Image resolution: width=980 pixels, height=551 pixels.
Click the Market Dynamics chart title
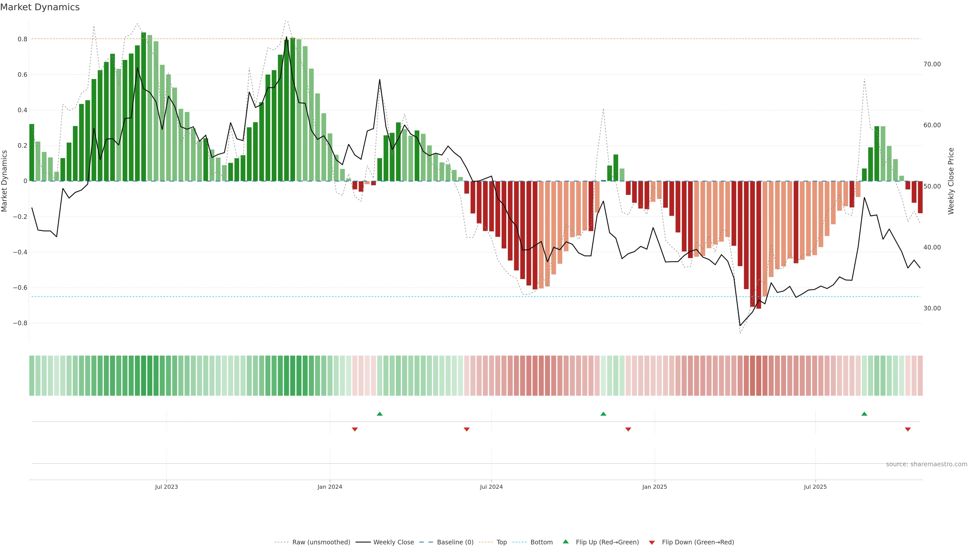(x=40, y=7)
